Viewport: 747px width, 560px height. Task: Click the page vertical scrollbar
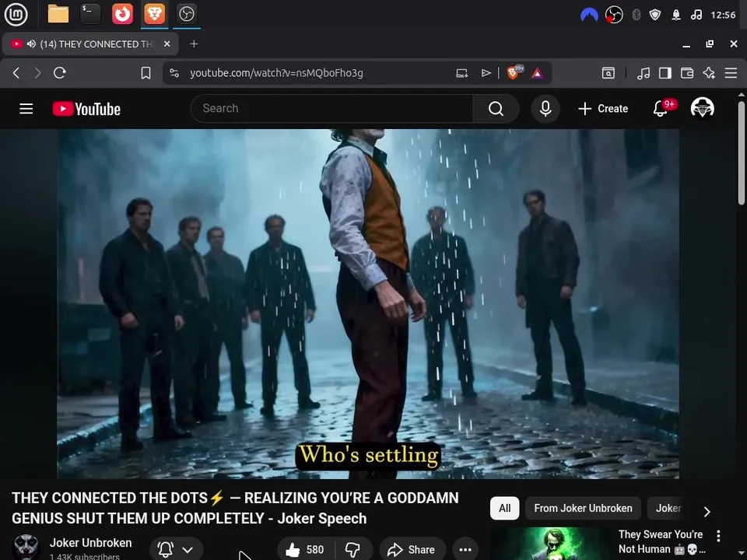(742, 153)
